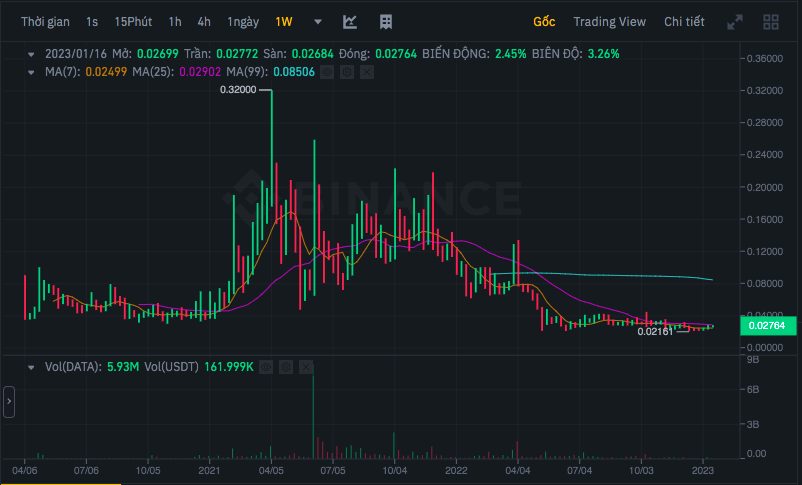Click the 0.02161 low price marker
Image resolution: width=802 pixels, height=485 pixels.
click(655, 332)
